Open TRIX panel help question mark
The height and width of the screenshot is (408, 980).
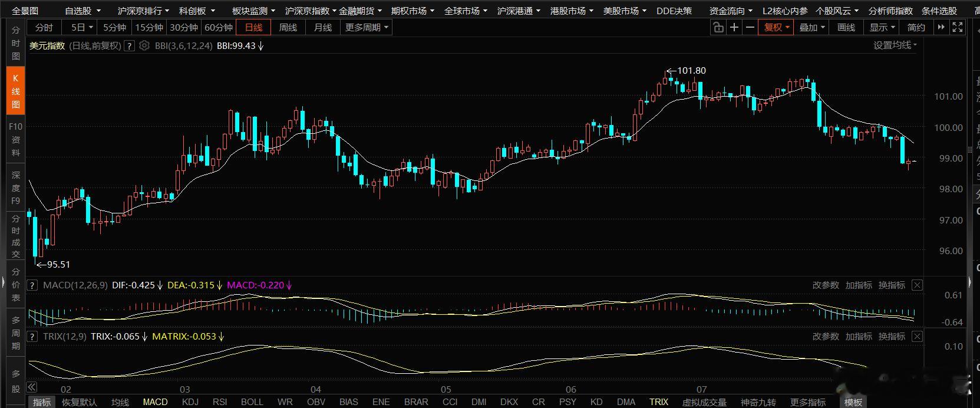pyautogui.click(x=33, y=337)
